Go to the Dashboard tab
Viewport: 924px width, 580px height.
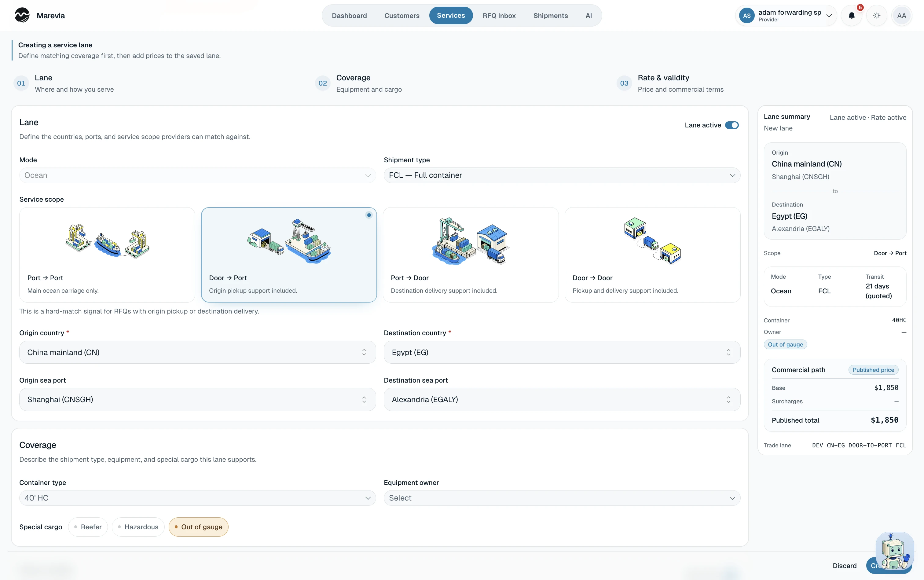(x=349, y=16)
